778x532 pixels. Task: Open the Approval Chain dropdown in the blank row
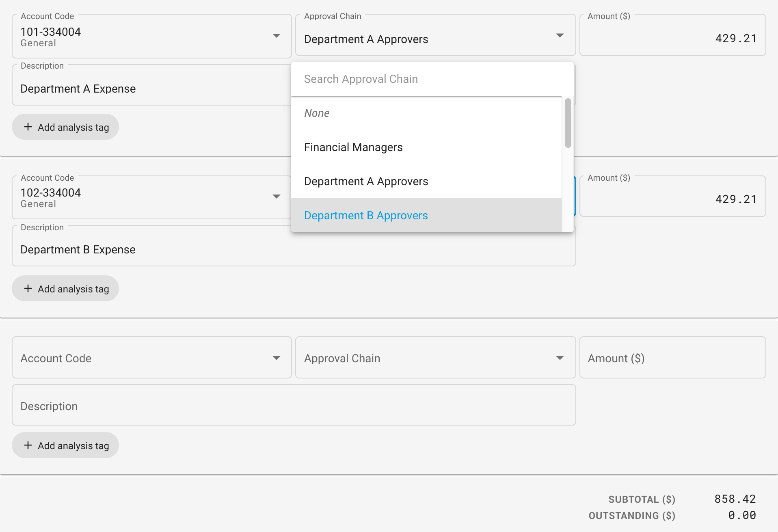tap(560, 357)
